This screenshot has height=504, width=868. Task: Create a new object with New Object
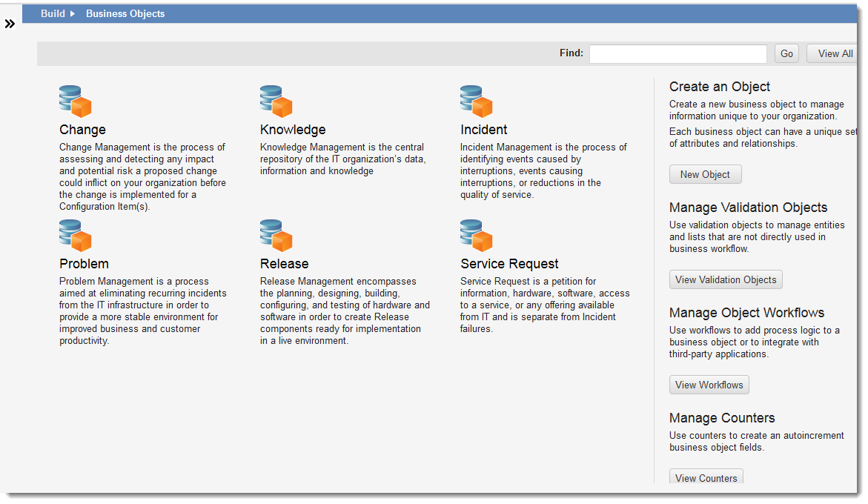(x=705, y=173)
